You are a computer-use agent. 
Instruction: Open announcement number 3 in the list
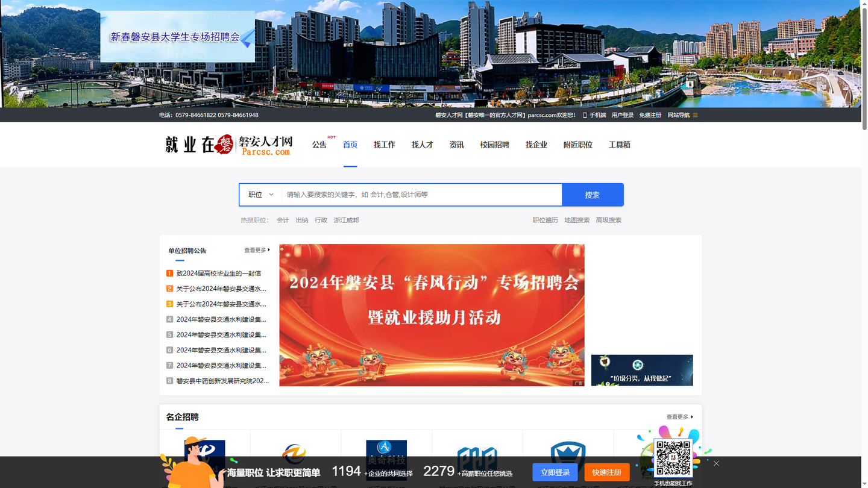(221, 304)
